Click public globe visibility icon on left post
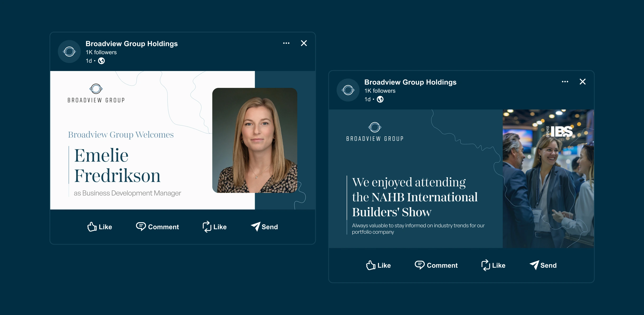This screenshot has height=315, width=644. click(101, 61)
